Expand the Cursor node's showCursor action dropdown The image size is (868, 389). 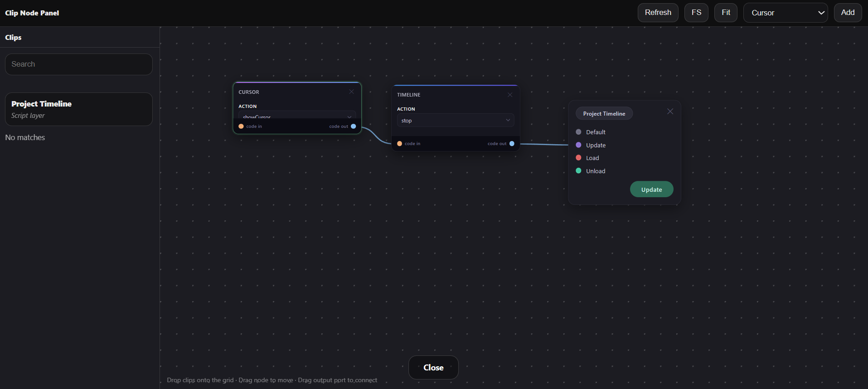297,115
